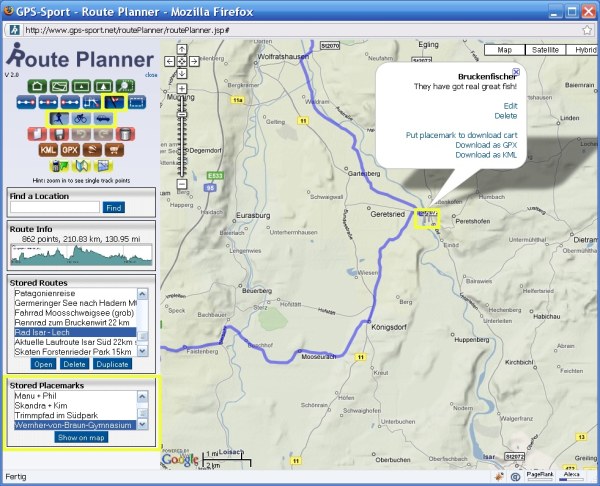
Task: Click the close link beside the Route Planner logo
Action: click(x=151, y=75)
